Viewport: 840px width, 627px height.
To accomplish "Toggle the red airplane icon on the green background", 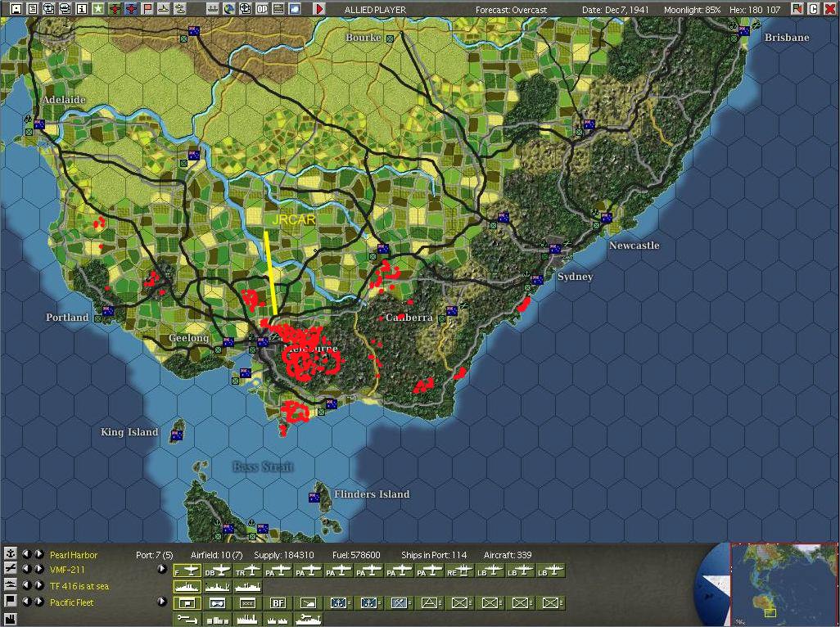I will (114, 8).
